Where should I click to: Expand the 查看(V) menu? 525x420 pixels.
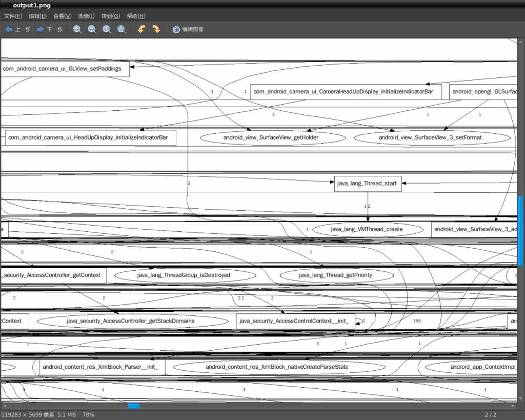63,16
